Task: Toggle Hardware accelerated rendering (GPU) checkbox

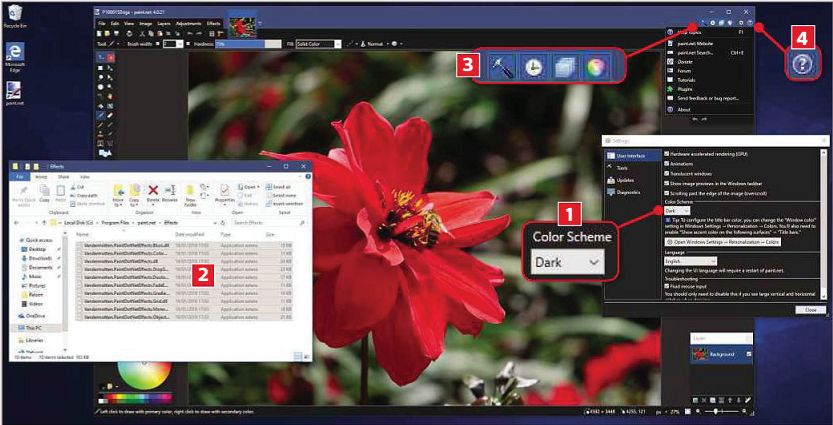Action: [x=667, y=153]
